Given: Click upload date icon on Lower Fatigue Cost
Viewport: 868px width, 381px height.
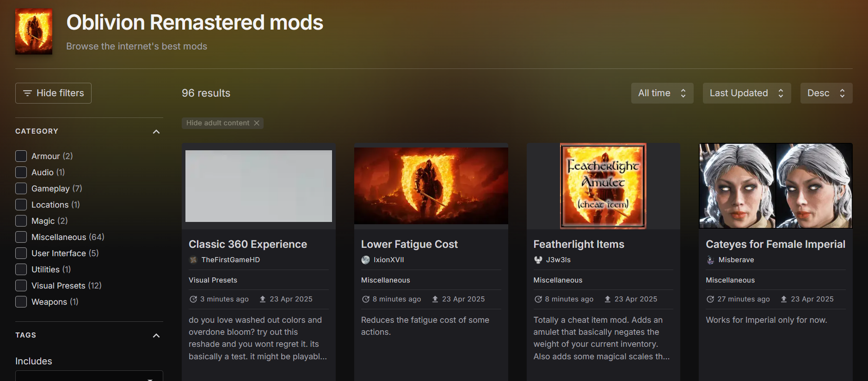Looking at the screenshot, I should pos(435,299).
